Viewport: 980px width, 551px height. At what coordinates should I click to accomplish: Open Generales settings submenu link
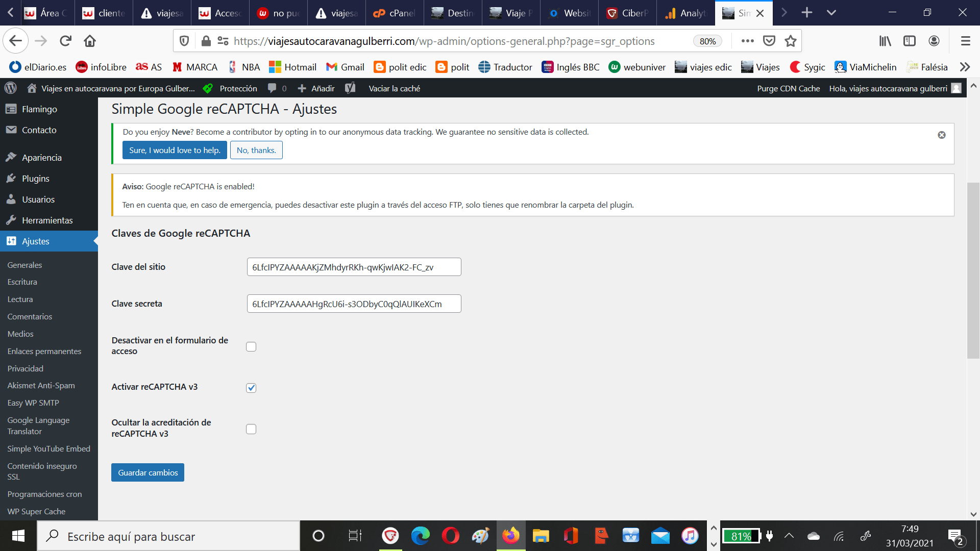(24, 265)
